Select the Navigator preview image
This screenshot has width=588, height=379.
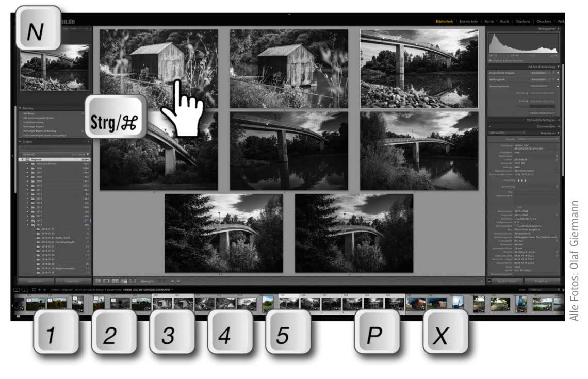point(55,68)
